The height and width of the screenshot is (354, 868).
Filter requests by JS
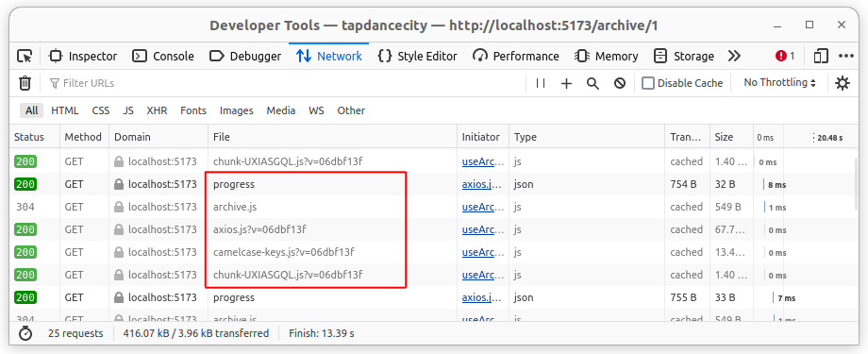tap(128, 110)
